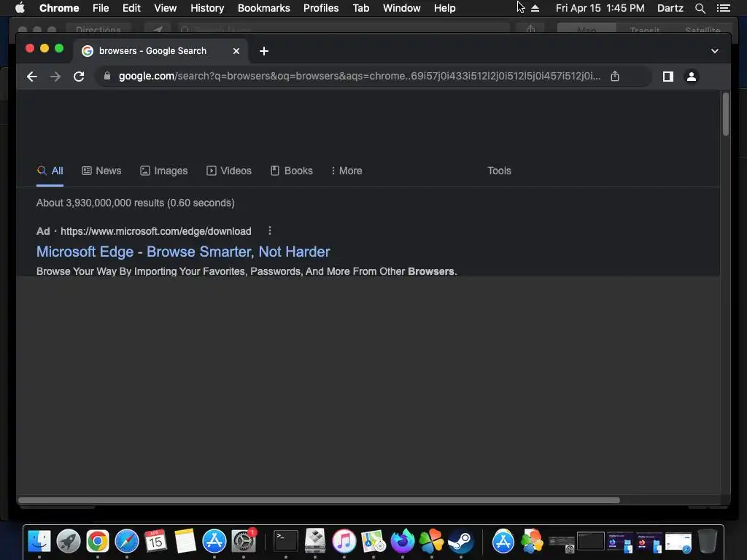Open iTunes from the Dock
747x560 pixels.
coord(344,541)
